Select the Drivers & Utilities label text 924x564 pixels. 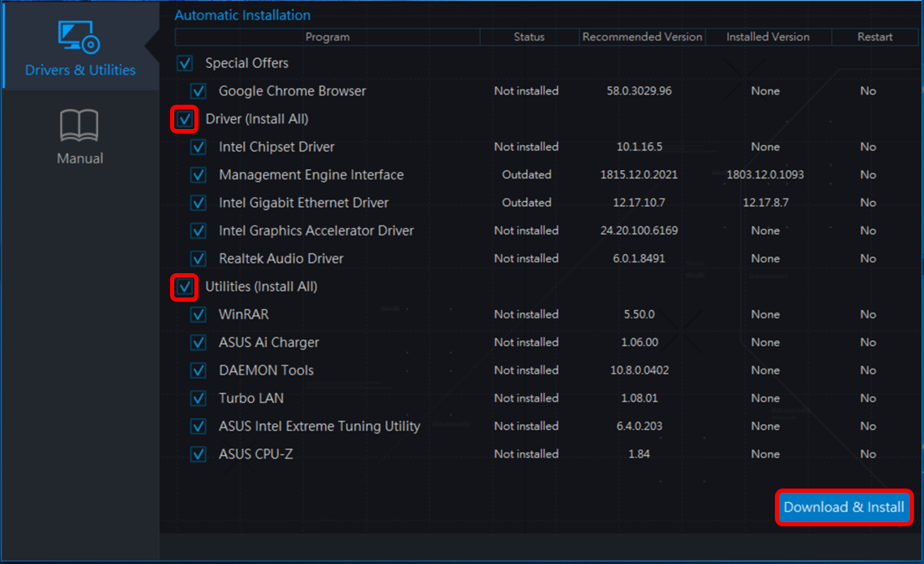coord(80,70)
